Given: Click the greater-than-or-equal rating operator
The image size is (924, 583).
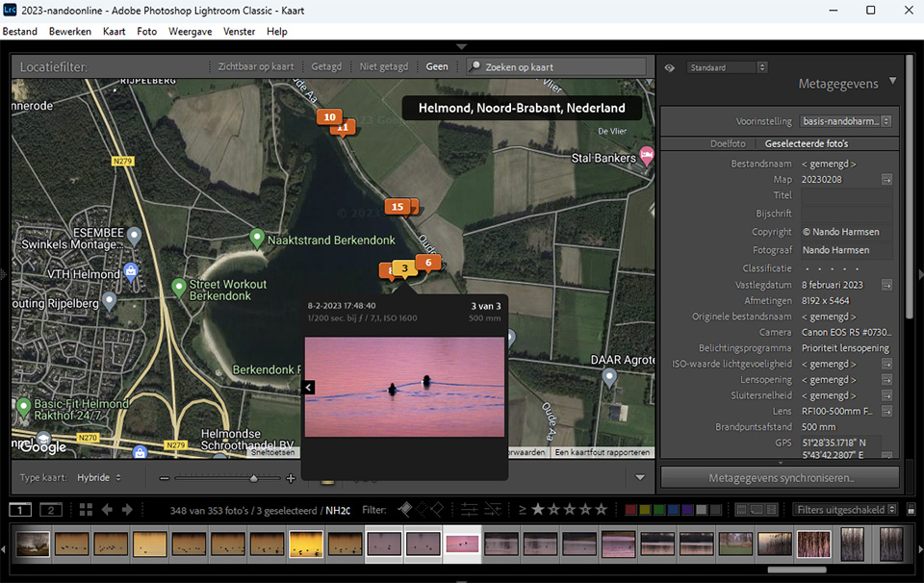Looking at the screenshot, I should (x=522, y=510).
